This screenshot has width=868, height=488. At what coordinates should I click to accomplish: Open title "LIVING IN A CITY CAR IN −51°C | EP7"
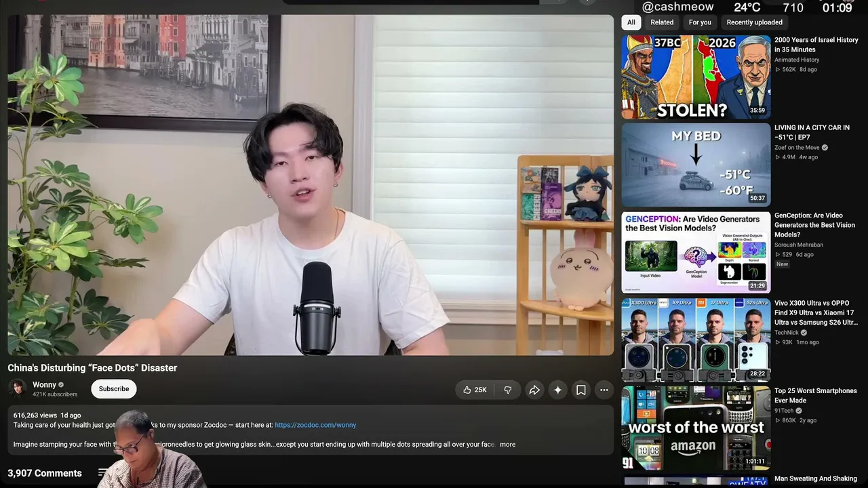click(x=812, y=132)
